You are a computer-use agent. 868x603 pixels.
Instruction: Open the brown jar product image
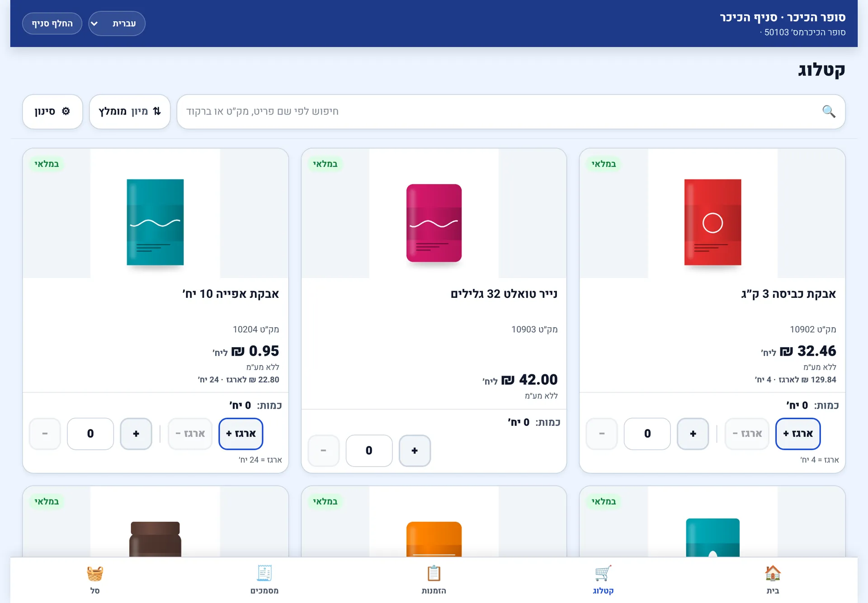pyautogui.click(x=156, y=522)
